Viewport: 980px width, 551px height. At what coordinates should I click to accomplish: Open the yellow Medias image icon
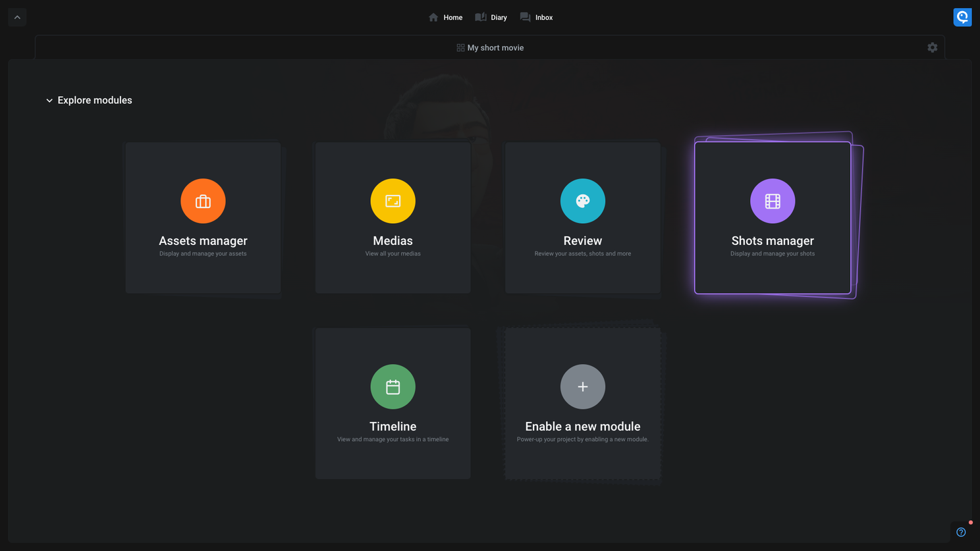click(393, 201)
